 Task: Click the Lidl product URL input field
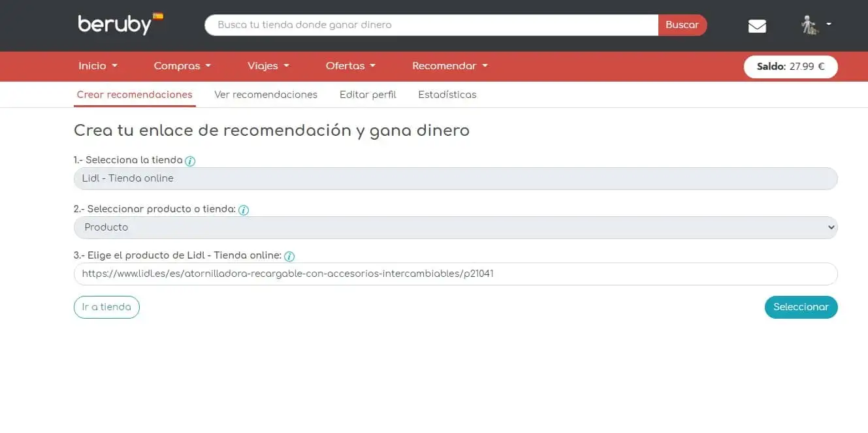455,274
